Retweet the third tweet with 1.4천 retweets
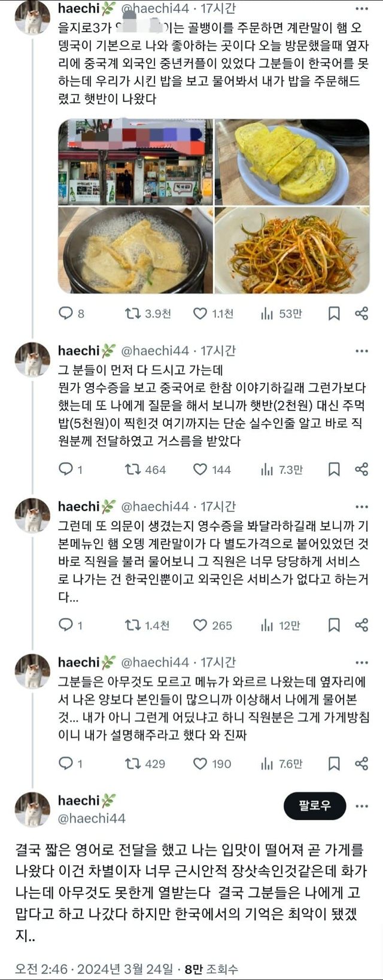The height and width of the screenshot is (980, 383). (133, 625)
